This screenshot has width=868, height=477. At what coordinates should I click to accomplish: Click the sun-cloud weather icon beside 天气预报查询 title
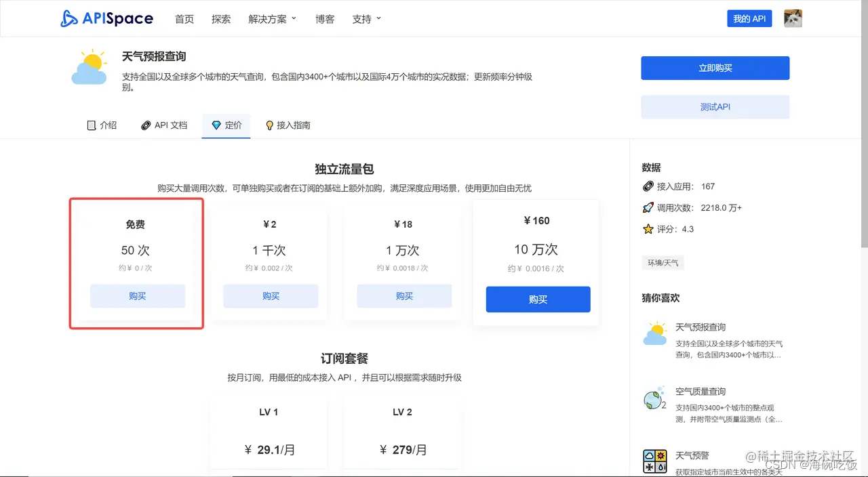point(89,66)
